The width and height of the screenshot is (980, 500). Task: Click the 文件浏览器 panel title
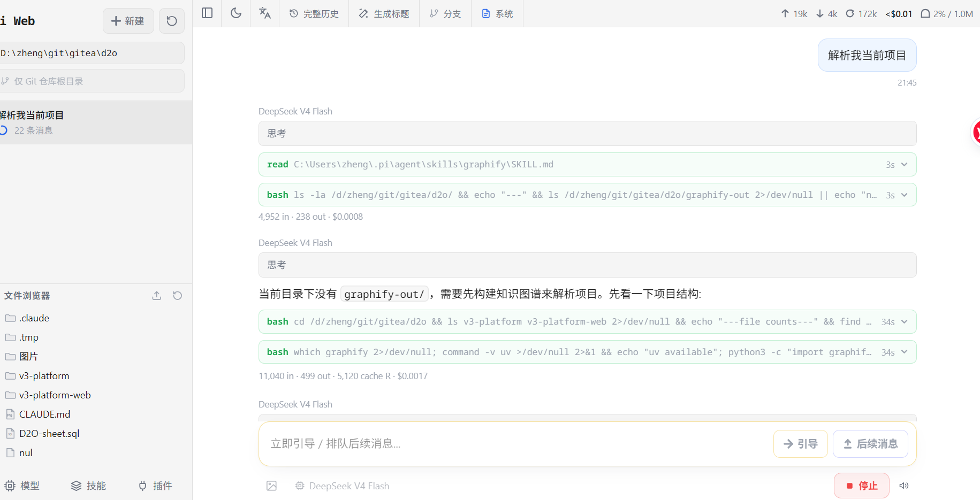27,296
